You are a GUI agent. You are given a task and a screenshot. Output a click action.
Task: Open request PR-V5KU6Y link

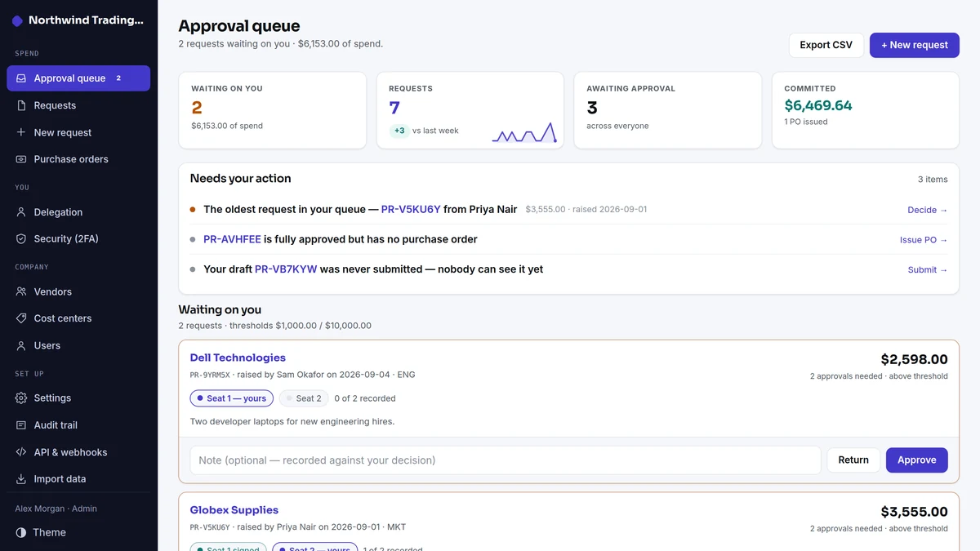click(411, 209)
